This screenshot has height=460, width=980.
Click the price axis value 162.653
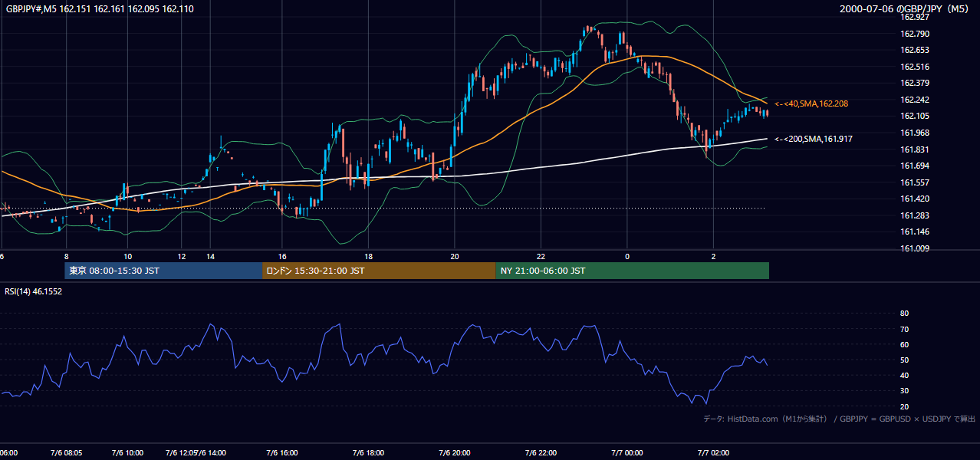tap(915, 50)
